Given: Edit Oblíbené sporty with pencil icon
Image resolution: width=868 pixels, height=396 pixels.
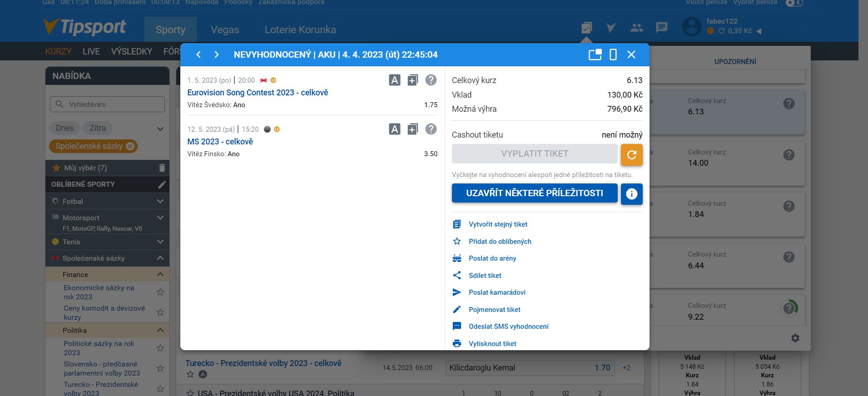Looking at the screenshot, I should pyautogui.click(x=162, y=184).
